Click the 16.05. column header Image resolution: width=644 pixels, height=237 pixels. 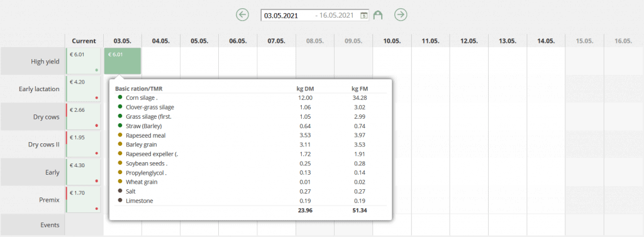pos(623,41)
